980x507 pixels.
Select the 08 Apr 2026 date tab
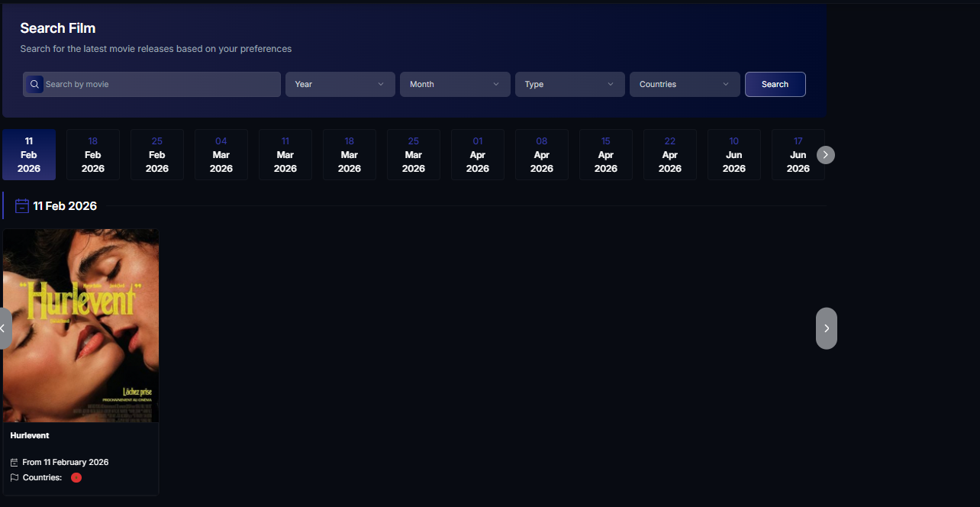click(x=542, y=155)
